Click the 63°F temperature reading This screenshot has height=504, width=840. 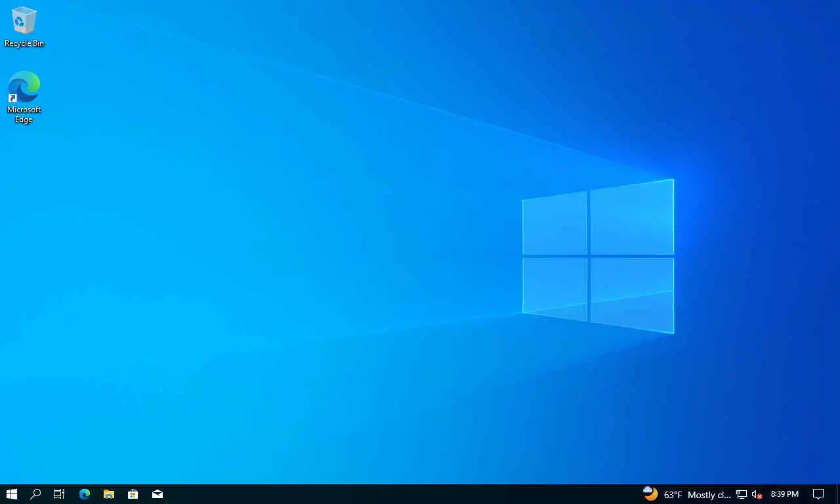coord(673,495)
